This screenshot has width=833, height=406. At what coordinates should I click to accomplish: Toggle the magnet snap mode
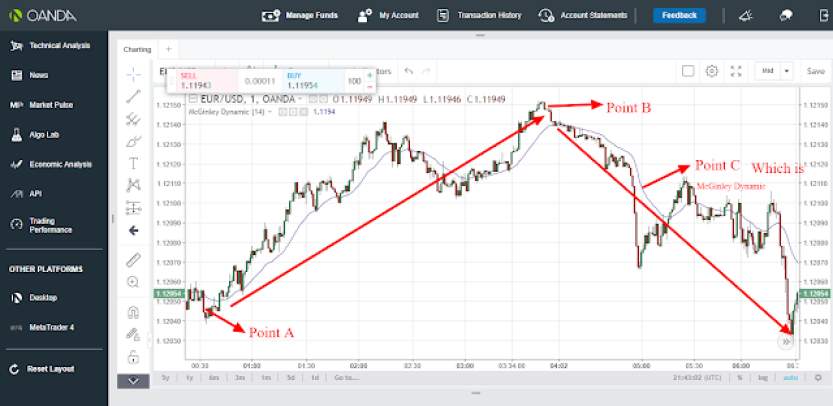coord(133,312)
